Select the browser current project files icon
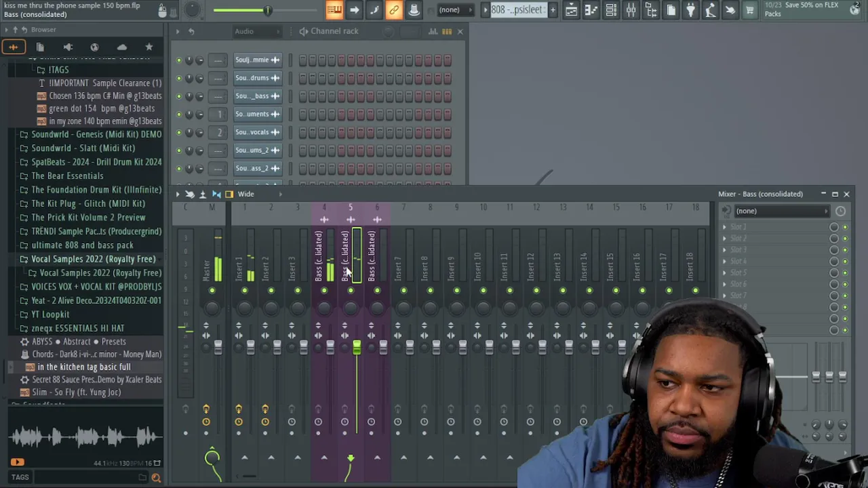Screen dimensions: 868x488 point(40,47)
